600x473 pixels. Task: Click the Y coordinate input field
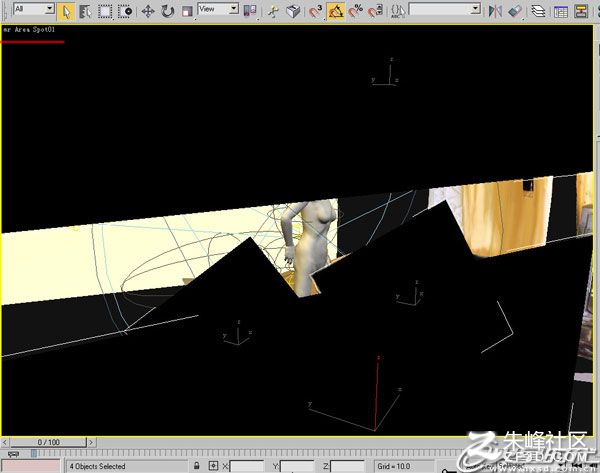click(297, 466)
